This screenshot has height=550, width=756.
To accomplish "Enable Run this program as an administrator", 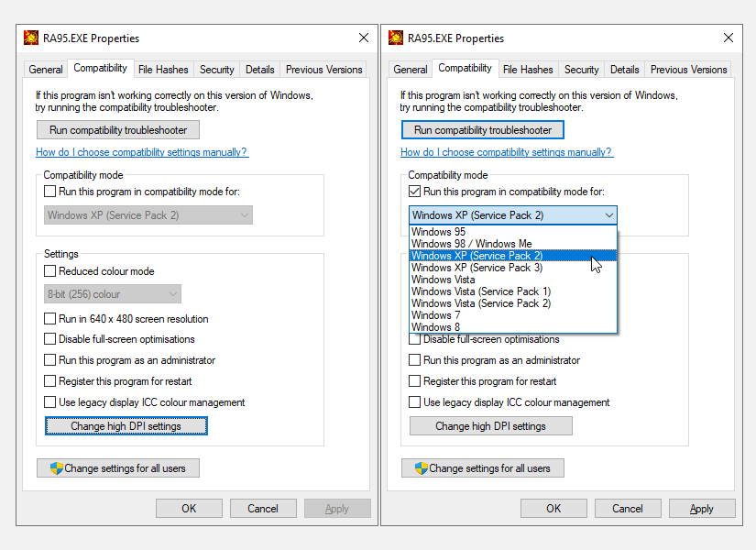I will [x=50, y=359].
